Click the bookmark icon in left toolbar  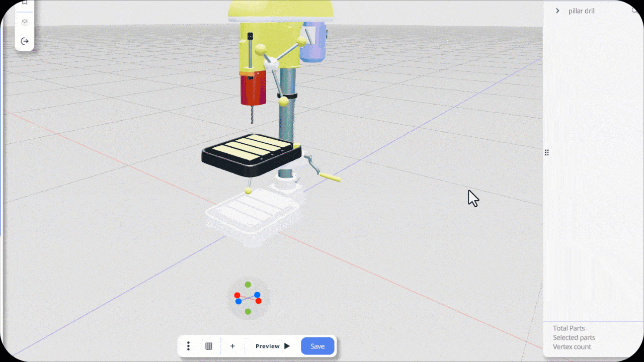[x=24, y=3]
